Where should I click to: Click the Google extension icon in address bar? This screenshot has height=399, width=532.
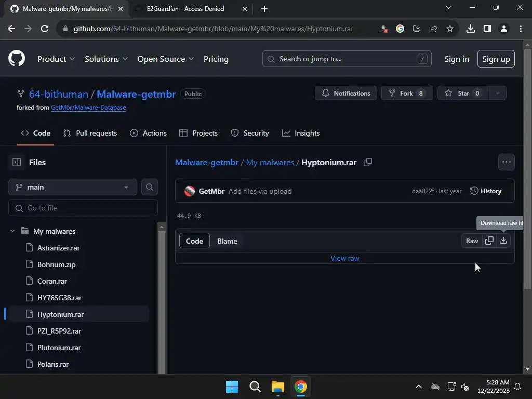click(400, 29)
